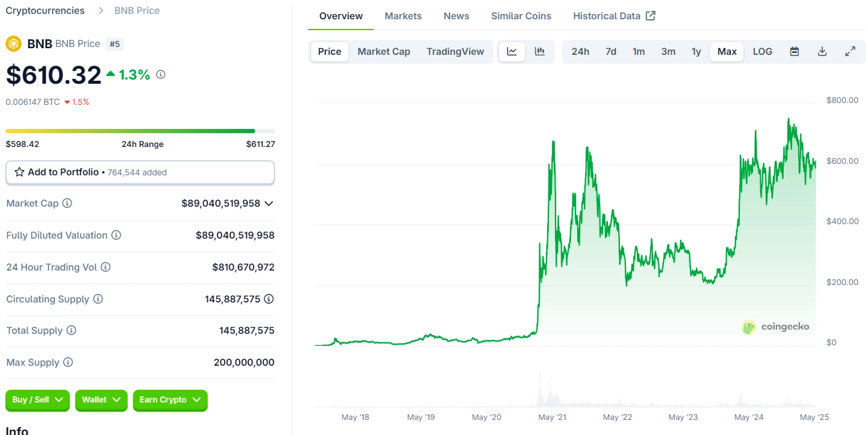Click the #5 rank badge
Viewport: 868px width, 435px height.
coord(114,44)
